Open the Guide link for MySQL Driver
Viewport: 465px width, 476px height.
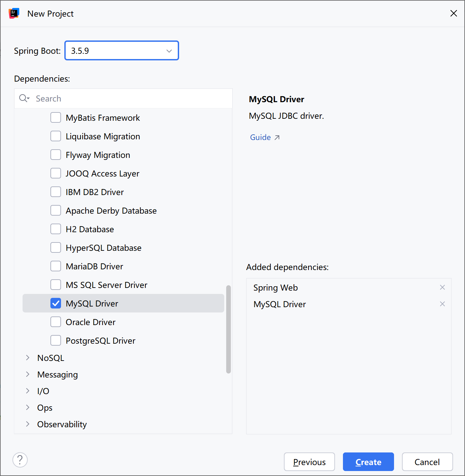[265, 137]
